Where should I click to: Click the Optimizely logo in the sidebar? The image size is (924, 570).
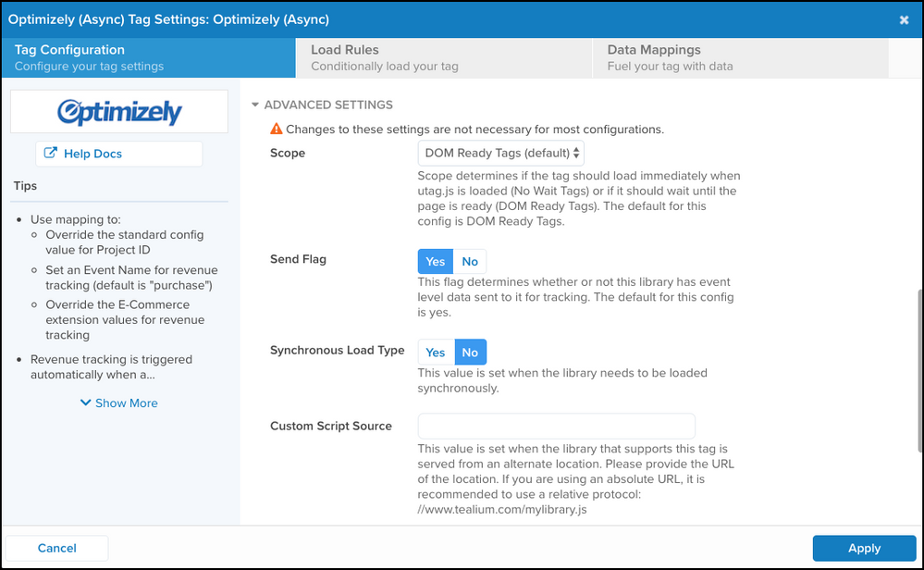click(119, 112)
